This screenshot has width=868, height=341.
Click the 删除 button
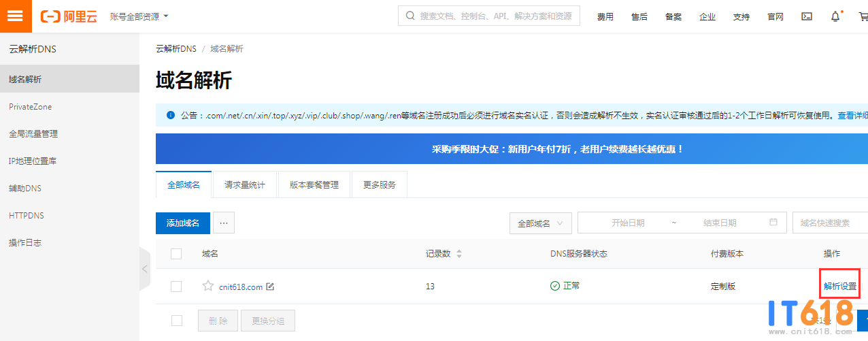pyautogui.click(x=218, y=321)
